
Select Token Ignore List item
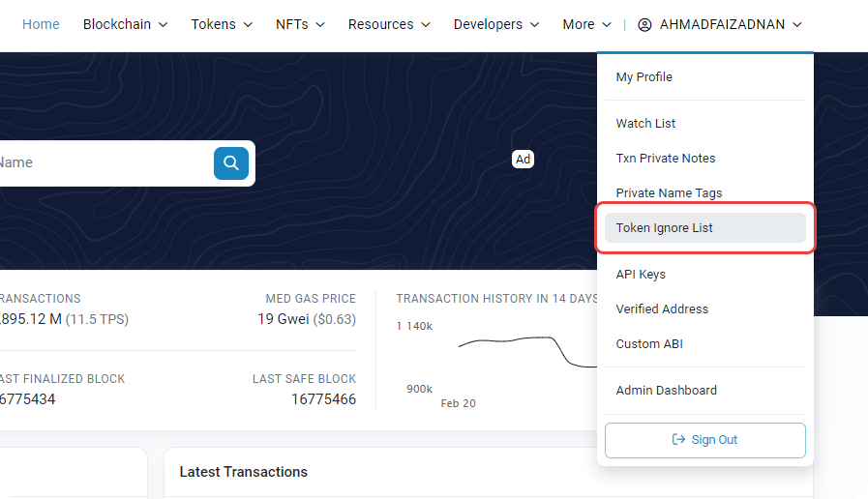coord(664,228)
